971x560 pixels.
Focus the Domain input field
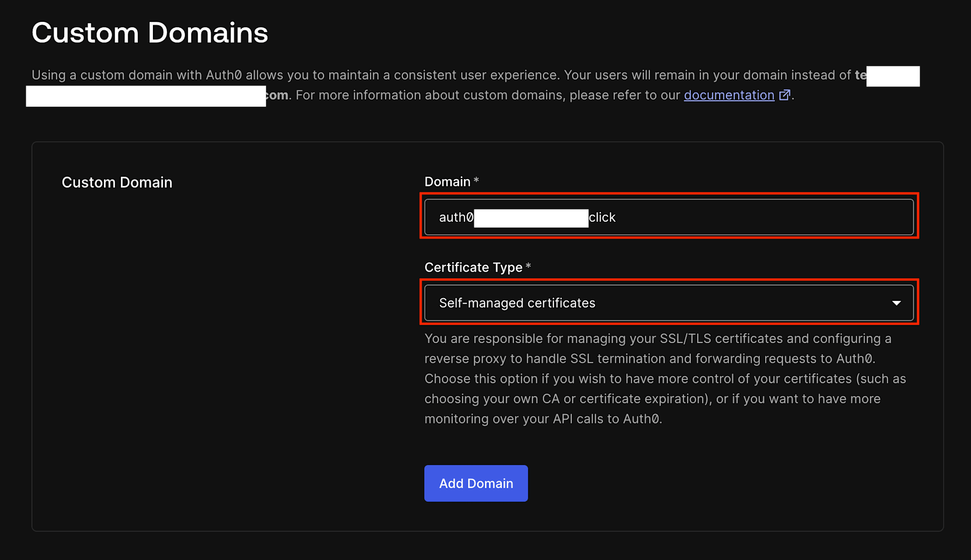[x=669, y=217]
